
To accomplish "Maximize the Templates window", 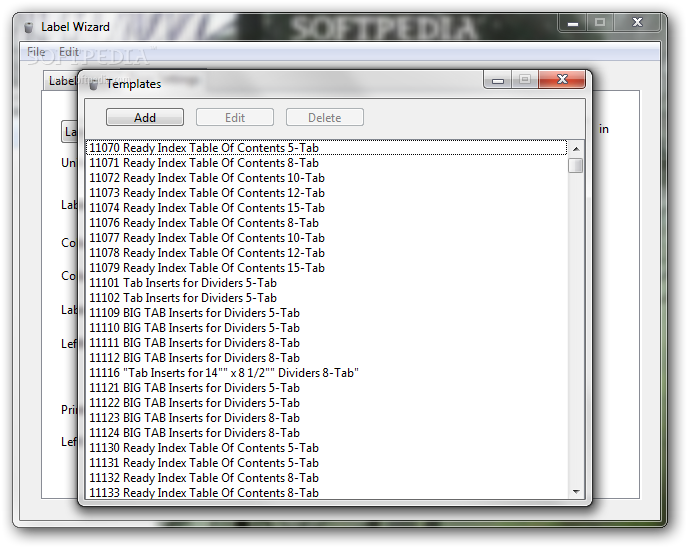I will point(525,79).
